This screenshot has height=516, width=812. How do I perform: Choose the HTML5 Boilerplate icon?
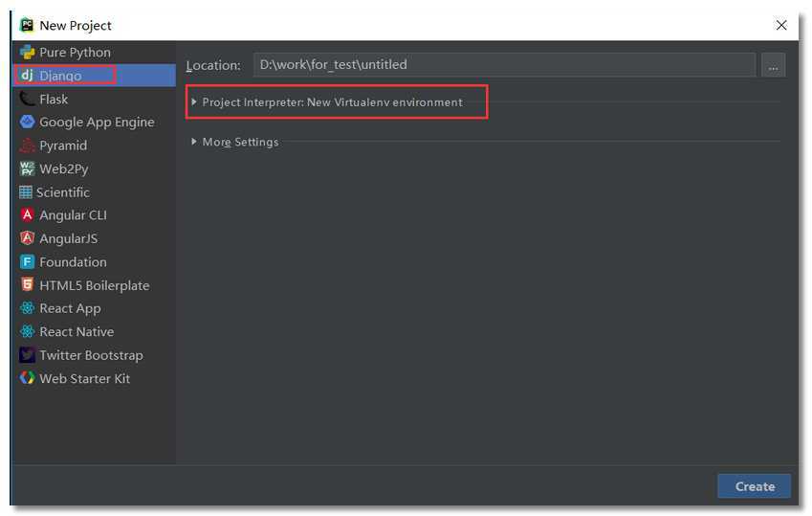point(27,284)
